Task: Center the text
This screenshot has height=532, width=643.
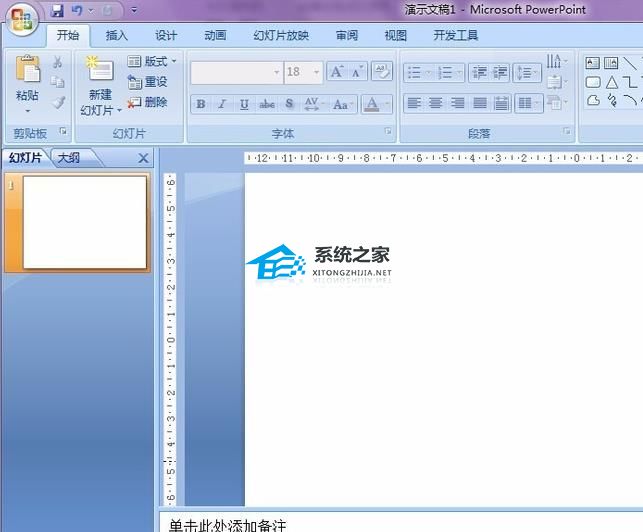Action: click(436, 103)
